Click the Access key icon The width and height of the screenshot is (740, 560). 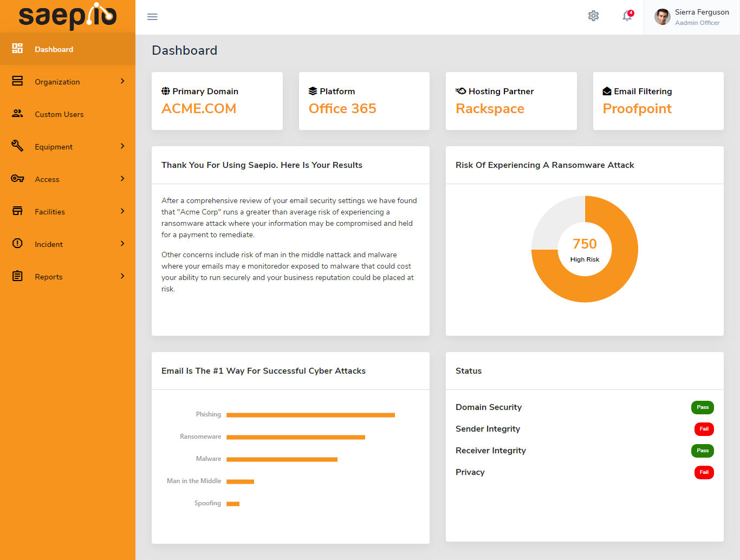(x=17, y=179)
